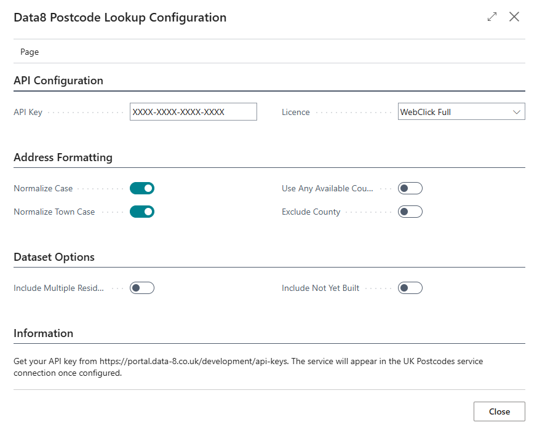Click the expand-to-full-page arrow icon

(492, 17)
